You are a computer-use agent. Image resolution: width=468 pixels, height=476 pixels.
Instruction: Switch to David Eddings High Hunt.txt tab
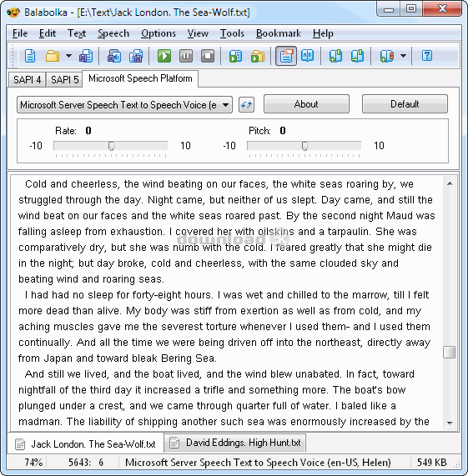click(x=235, y=443)
